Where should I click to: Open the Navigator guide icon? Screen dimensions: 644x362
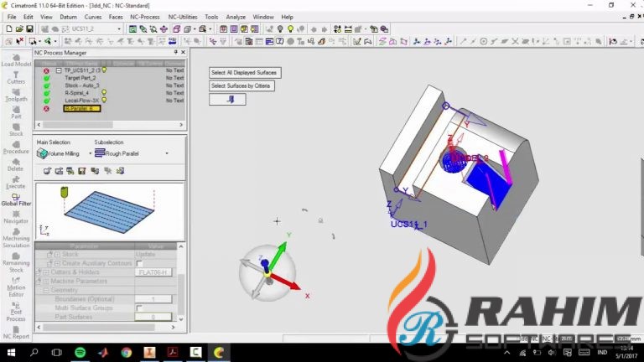pyautogui.click(x=16, y=217)
